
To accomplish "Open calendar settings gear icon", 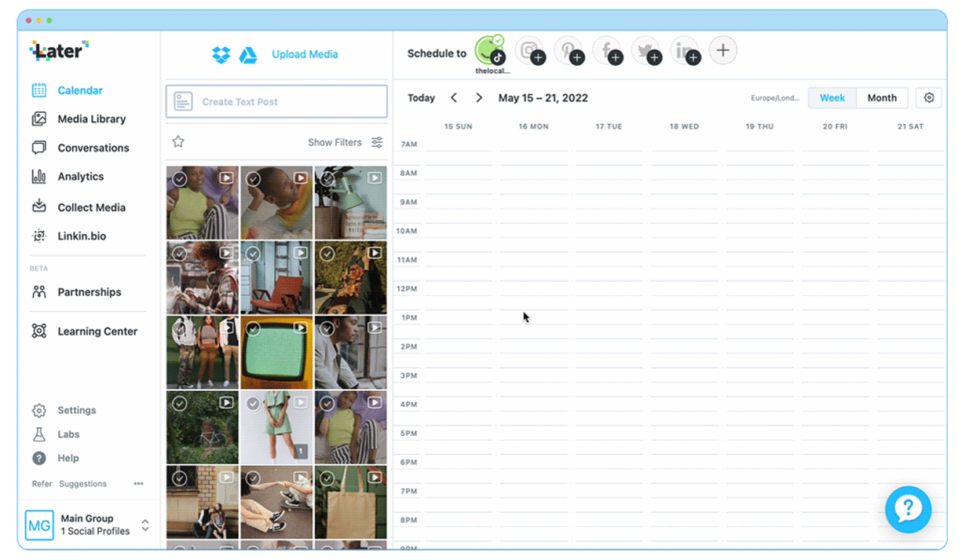I will (x=929, y=97).
